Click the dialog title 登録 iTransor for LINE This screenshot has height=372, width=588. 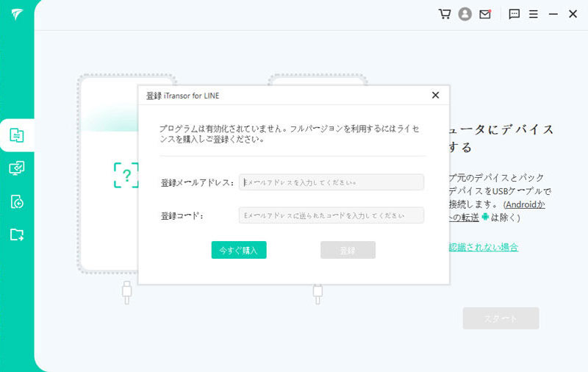[x=182, y=96]
